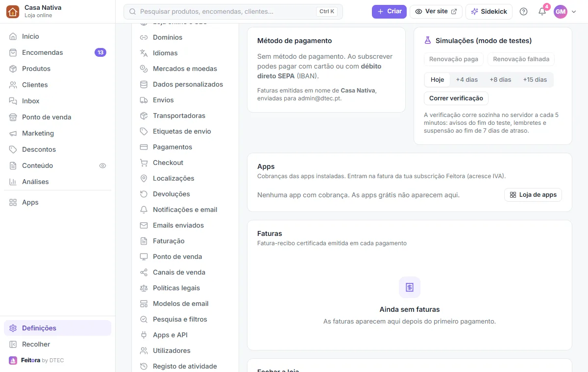This screenshot has height=372, width=588.
Task: Click the GM user avatar
Action: (x=560, y=12)
